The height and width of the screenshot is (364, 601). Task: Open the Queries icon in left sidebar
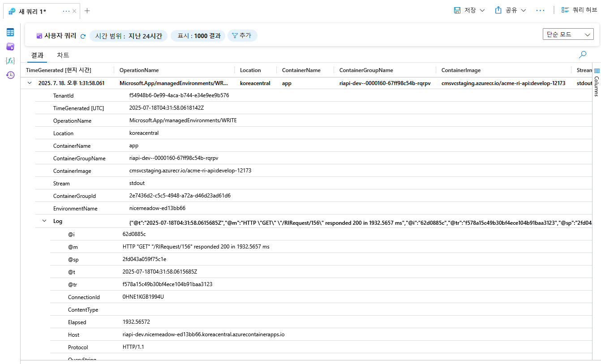(x=10, y=47)
